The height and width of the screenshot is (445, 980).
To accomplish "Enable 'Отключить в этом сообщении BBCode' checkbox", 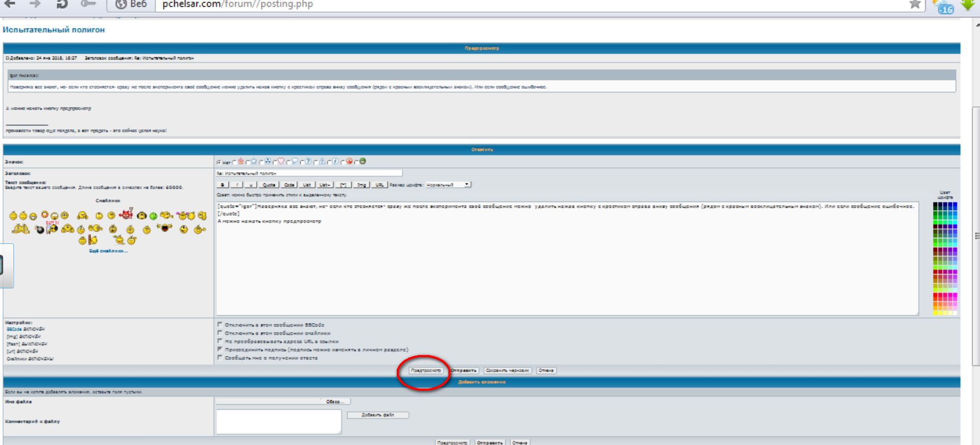I will 220,325.
